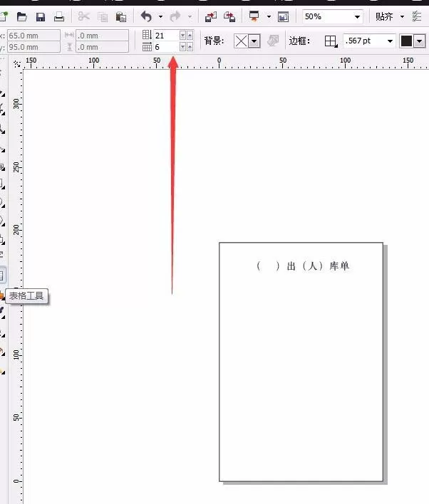
Task: Open the welcome screen icon
Action: 283,16
